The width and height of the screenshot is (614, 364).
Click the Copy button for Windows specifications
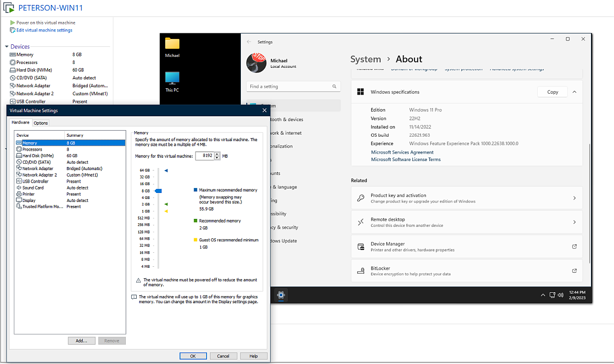pos(552,92)
